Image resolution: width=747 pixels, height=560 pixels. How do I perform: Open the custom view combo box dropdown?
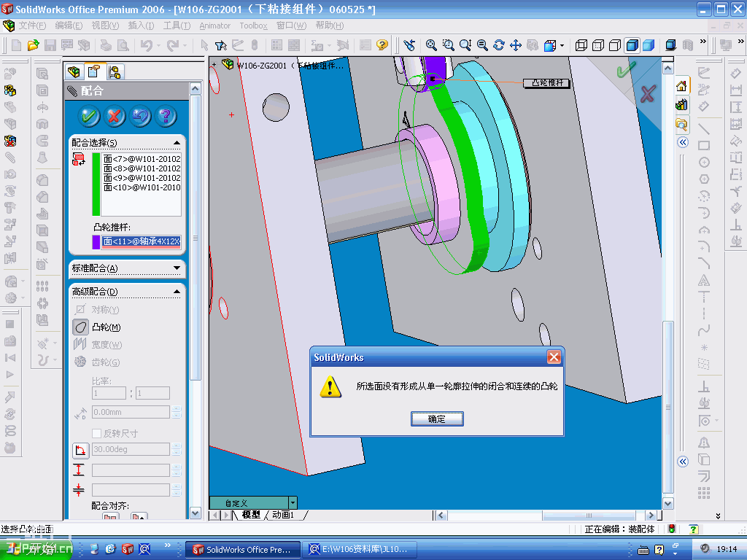point(293,503)
